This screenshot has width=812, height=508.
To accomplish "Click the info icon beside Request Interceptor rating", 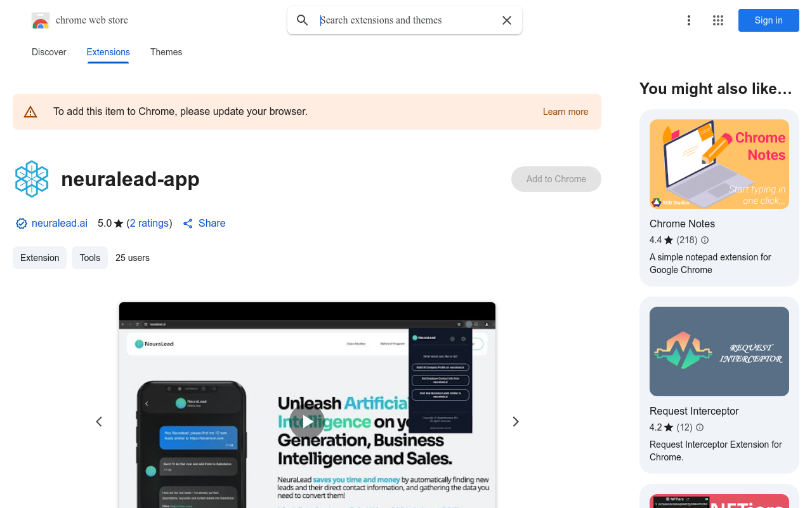I will pyautogui.click(x=699, y=427).
